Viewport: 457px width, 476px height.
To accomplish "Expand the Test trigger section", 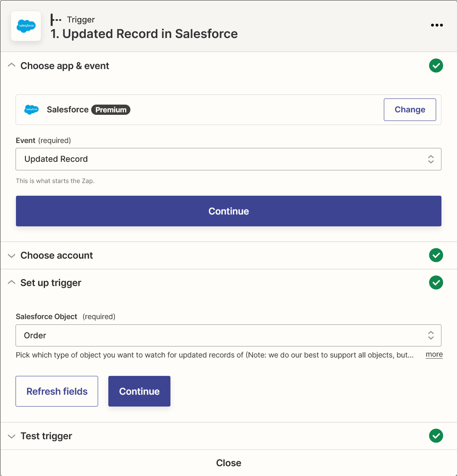I will tap(11, 436).
